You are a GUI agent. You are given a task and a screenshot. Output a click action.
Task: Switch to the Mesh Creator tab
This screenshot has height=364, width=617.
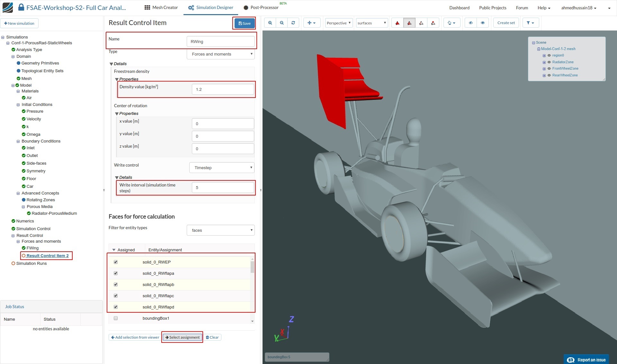(x=161, y=7)
